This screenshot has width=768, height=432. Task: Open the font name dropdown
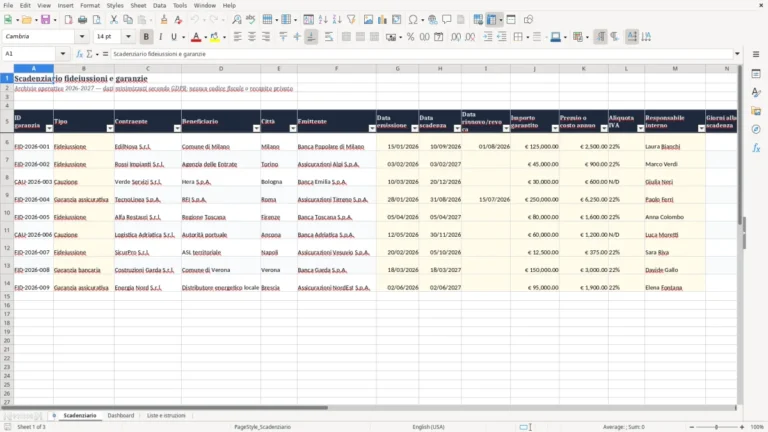coord(82,37)
